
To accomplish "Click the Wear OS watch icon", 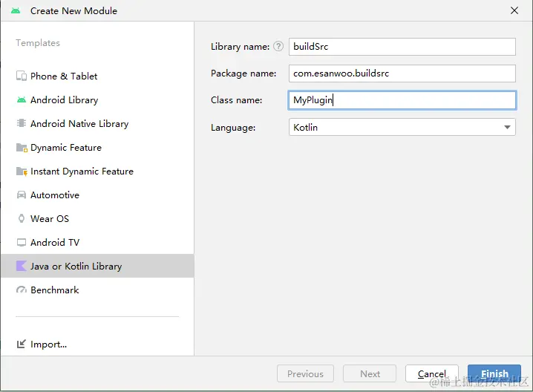I will coord(22,218).
